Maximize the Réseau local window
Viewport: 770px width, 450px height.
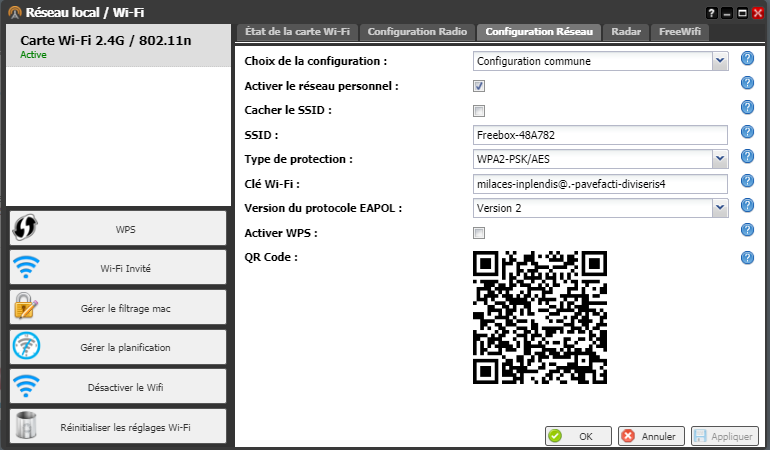(742, 13)
